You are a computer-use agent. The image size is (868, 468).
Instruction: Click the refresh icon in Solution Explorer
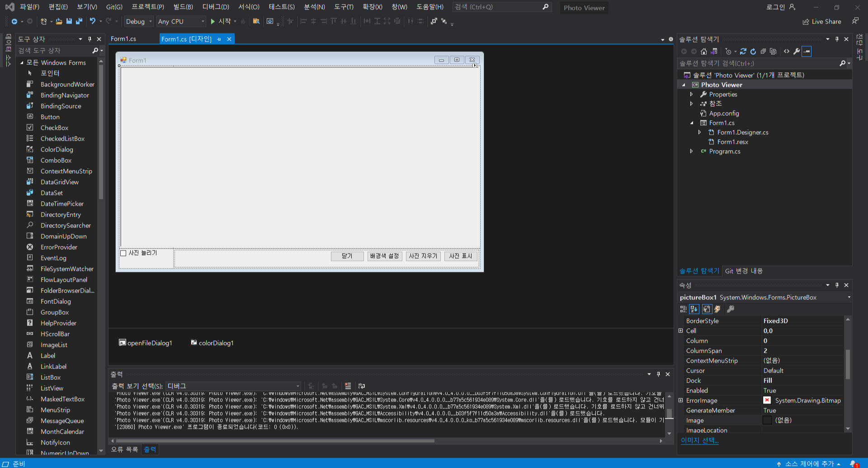point(753,52)
